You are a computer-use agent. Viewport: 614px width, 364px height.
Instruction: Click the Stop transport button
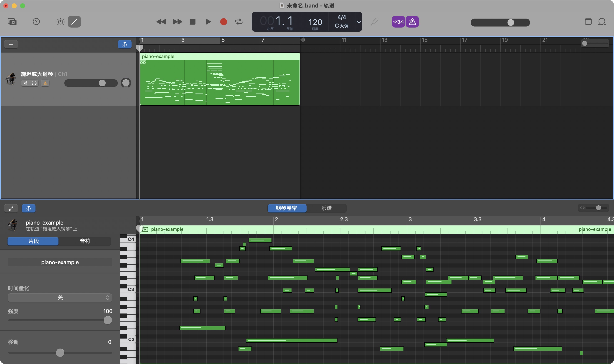pyautogui.click(x=193, y=22)
